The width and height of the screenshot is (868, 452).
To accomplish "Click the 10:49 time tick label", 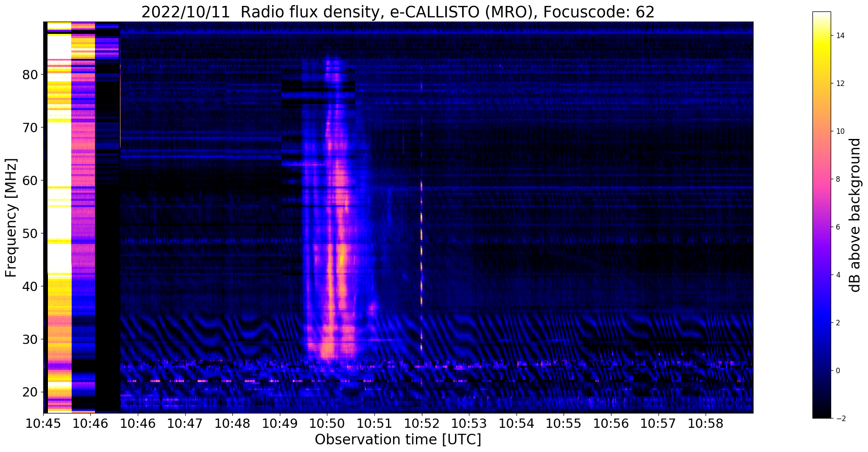I will tap(279, 423).
